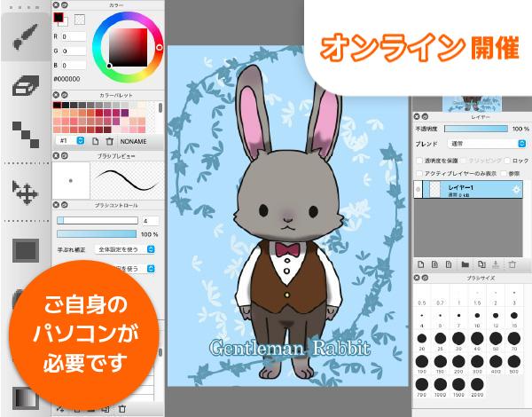Select the Gradient tool in the left toolbar
Screen dimensions: 532x417
point(26,398)
